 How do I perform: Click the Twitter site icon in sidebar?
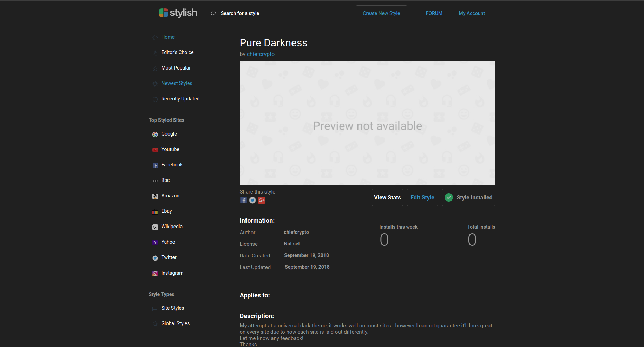click(155, 258)
